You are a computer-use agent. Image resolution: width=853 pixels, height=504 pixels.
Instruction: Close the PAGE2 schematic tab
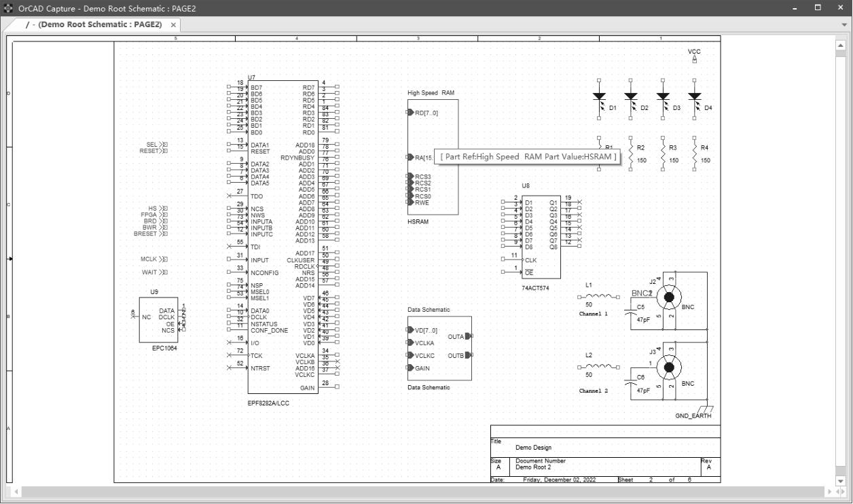(174, 25)
